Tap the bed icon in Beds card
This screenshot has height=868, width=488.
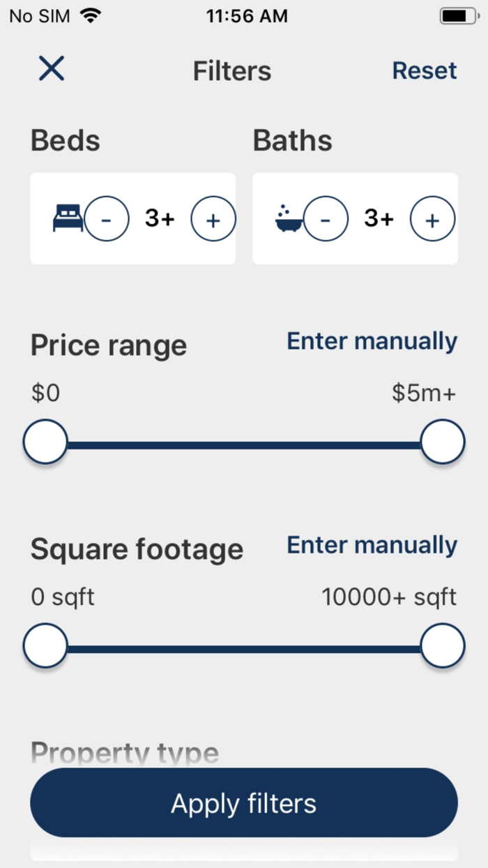click(68, 218)
